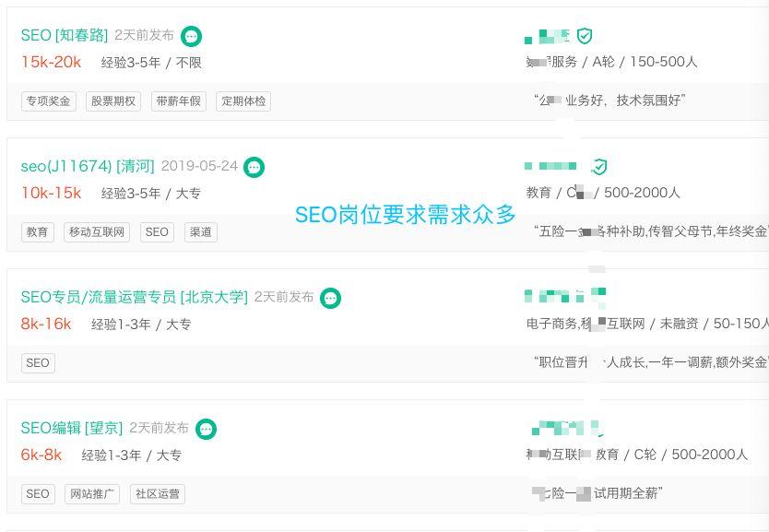Click blurred company name of SEO编辑 job
The height and width of the screenshot is (532, 769).
click(565, 428)
